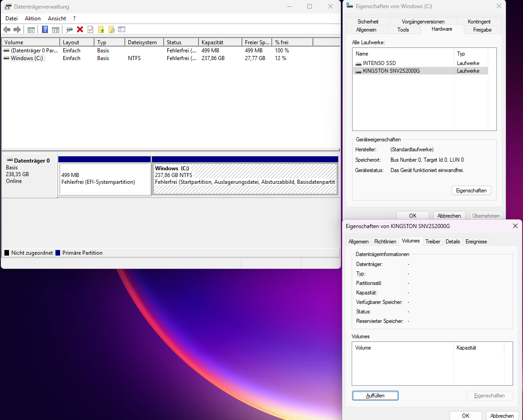523x420 pixels.
Task: Click the Forward arrow in Datenträgerverwaltung toolbar
Action: 17,30
